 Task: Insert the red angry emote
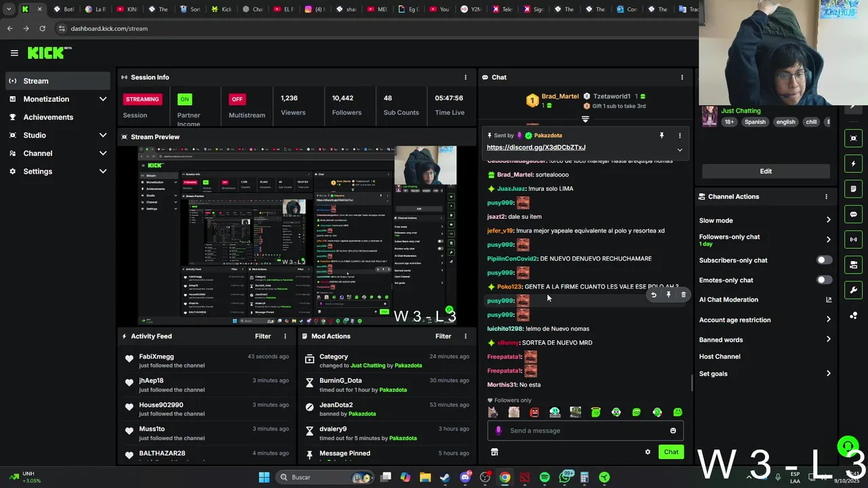[x=534, y=412]
